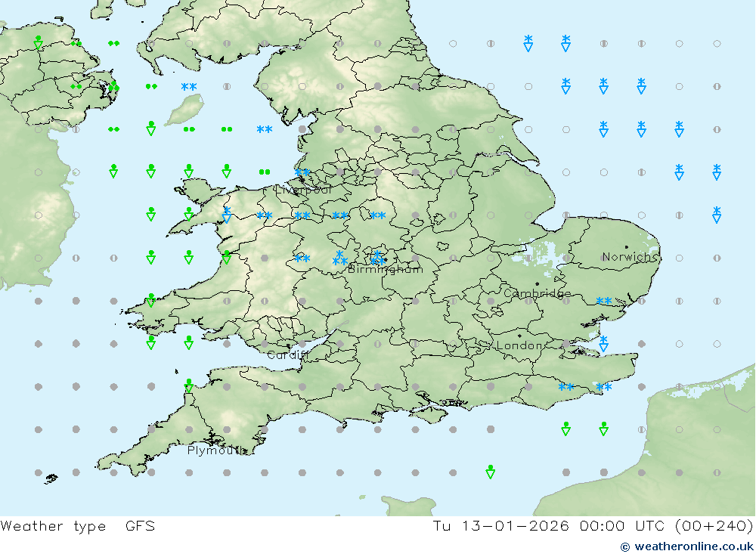
Task: Click the Birmingham city label
Action: pos(386,269)
